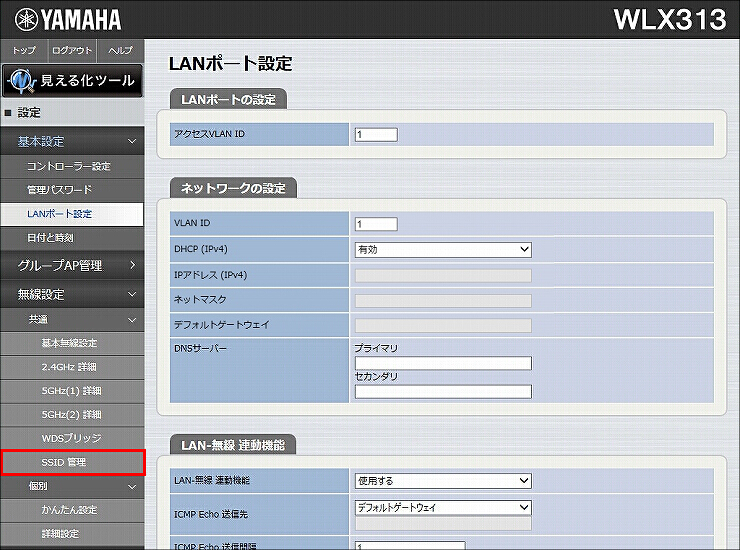Open 基本無線設定 page
Screen dimensions: 740x550
(x=72, y=343)
